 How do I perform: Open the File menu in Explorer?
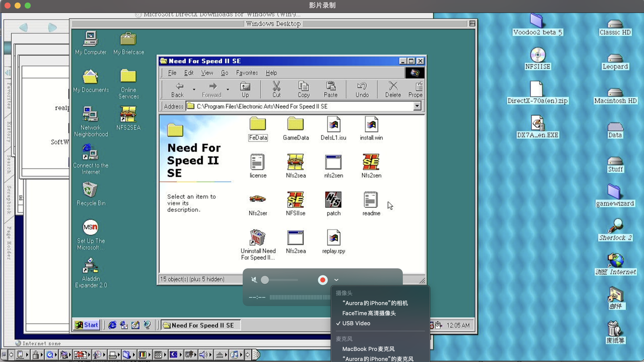[172, 73]
